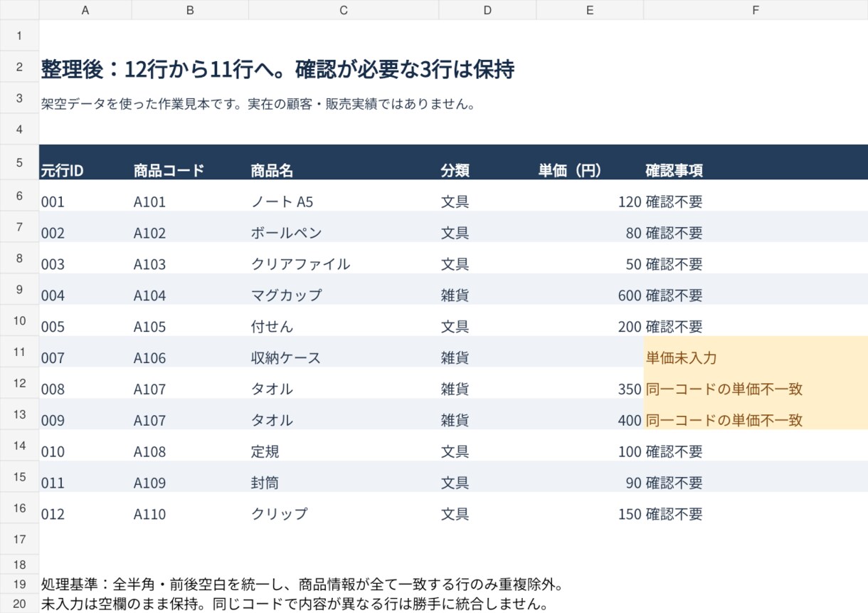Click the 商品コード header cell
This screenshot has width=868, height=613.
190,163
